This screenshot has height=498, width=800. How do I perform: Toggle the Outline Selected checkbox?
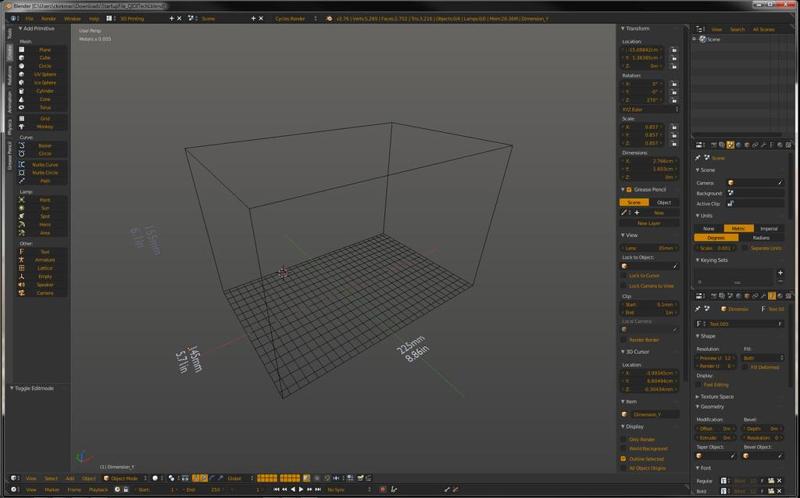coord(624,458)
